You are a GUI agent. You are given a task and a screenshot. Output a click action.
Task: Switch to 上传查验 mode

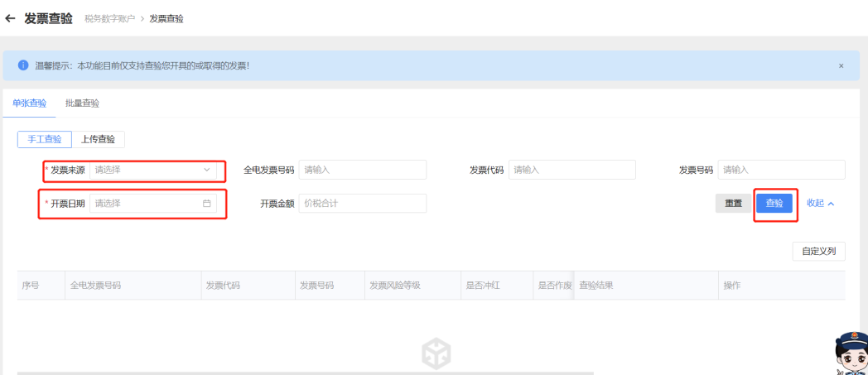98,139
